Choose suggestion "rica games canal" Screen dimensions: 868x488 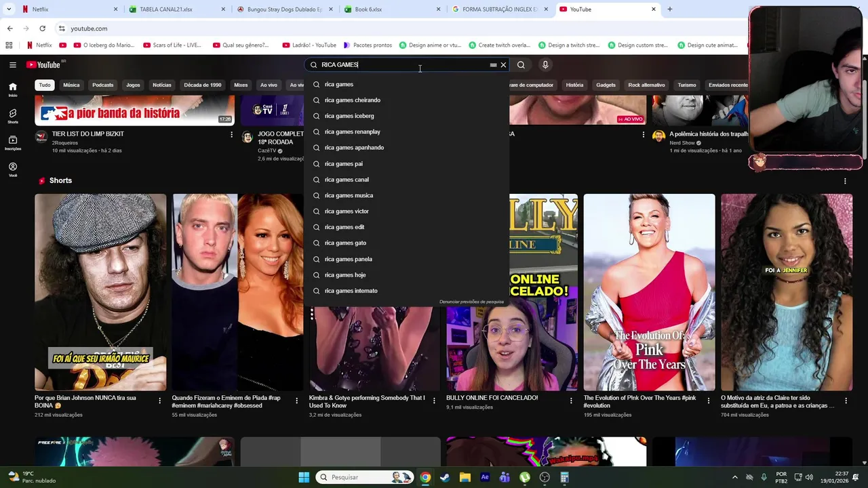point(407,180)
